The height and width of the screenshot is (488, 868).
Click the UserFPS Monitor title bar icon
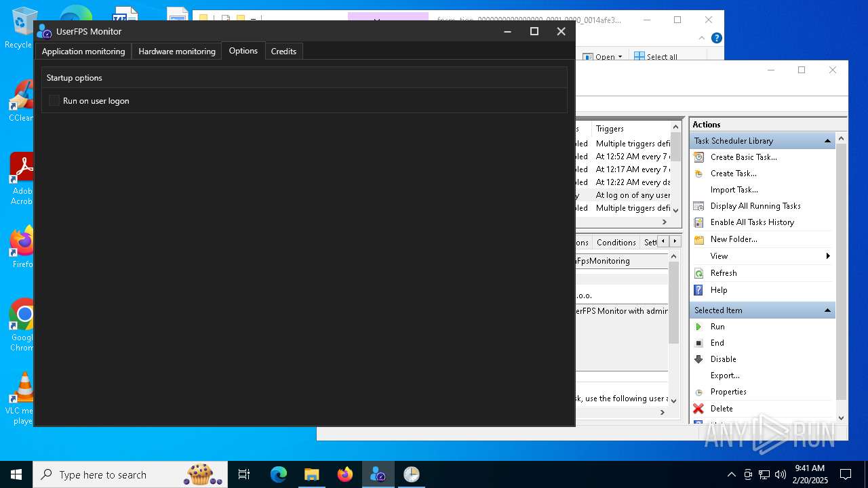click(x=44, y=32)
